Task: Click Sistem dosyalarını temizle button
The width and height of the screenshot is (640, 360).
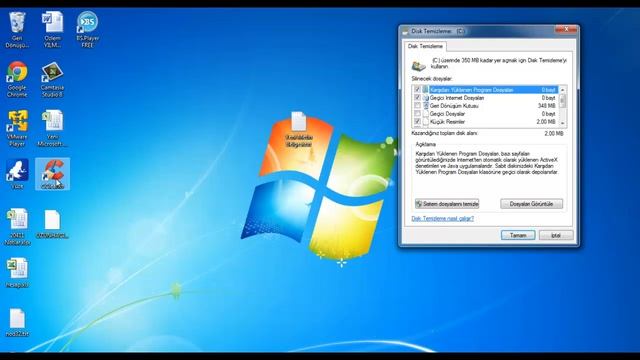Action: point(447,204)
